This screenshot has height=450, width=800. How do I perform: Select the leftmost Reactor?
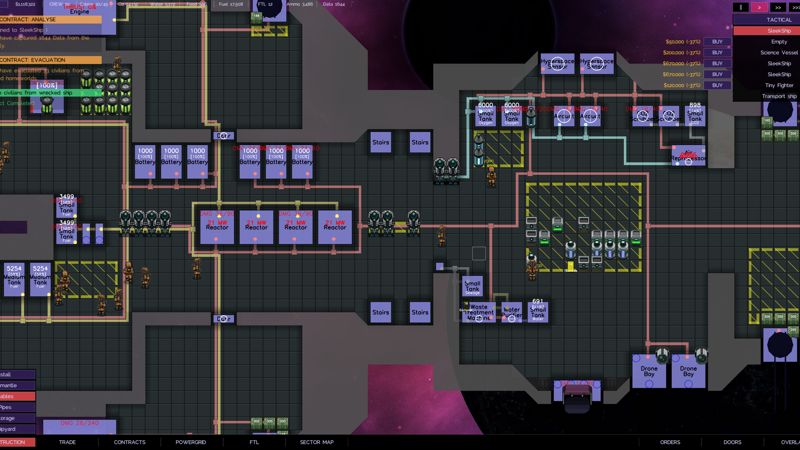click(217, 227)
